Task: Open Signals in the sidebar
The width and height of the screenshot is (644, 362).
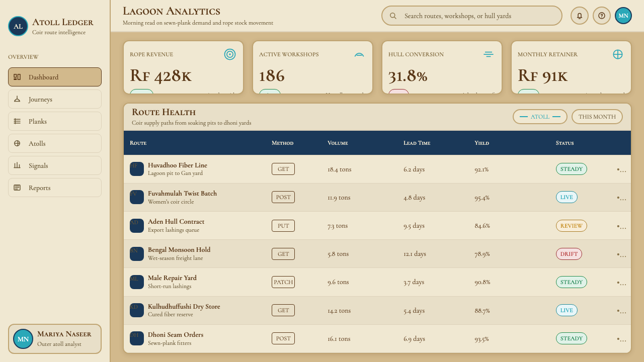Action: (55, 165)
